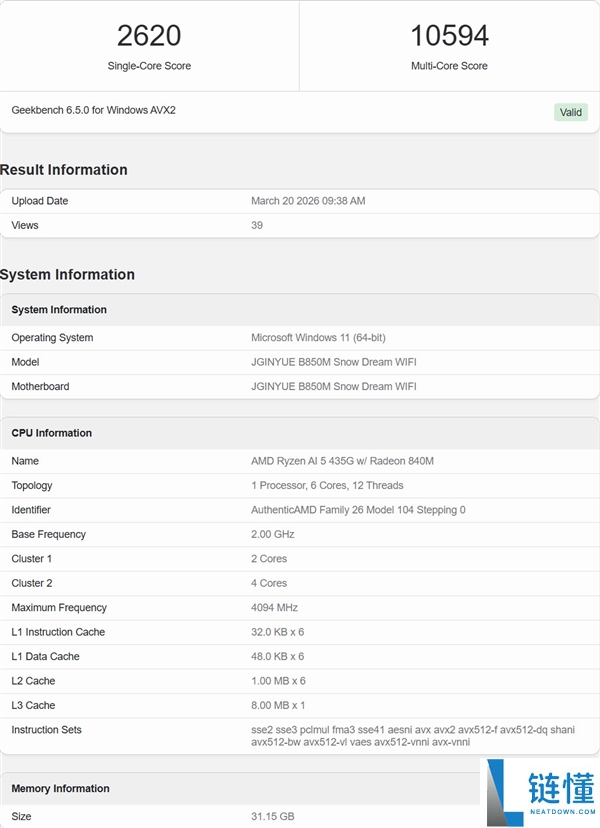The image size is (600, 828).
Task: Click the memory Size label
Action: [x=21, y=816]
